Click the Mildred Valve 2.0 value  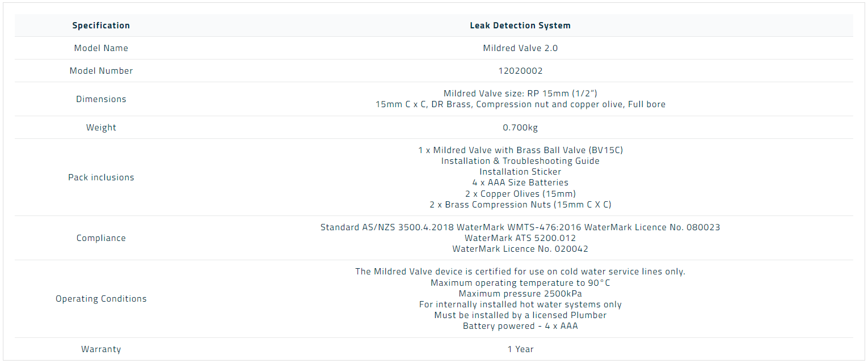[520, 48]
